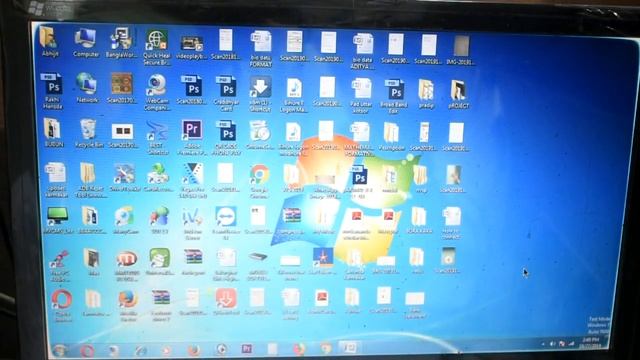Launch Mozilla Firefox desktop shortcut
Image resolution: width=640 pixels, height=360 pixels.
(x=128, y=306)
